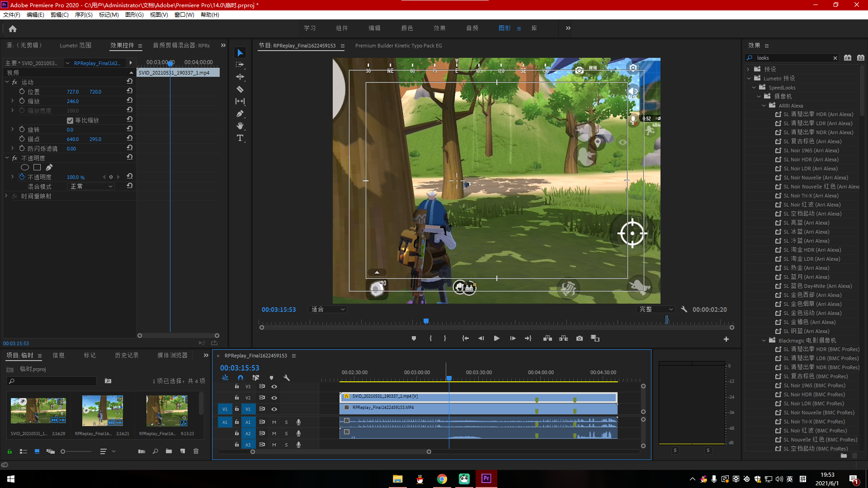Clear the looks search field
The width and height of the screenshot is (868, 488).
coord(835,58)
